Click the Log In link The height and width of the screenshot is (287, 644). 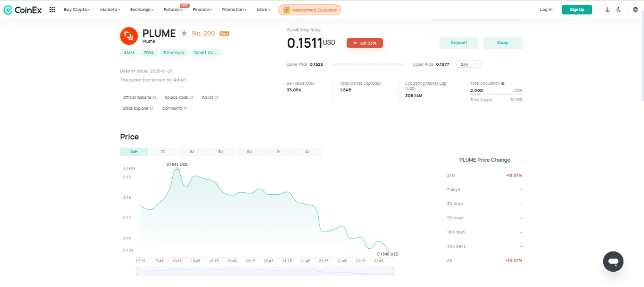click(546, 10)
